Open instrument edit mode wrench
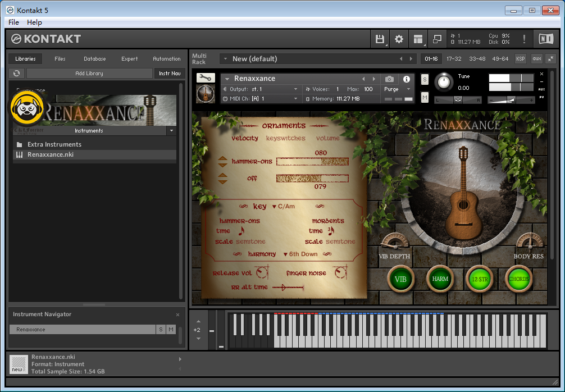Image resolution: width=565 pixels, height=392 pixels. (206, 78)
